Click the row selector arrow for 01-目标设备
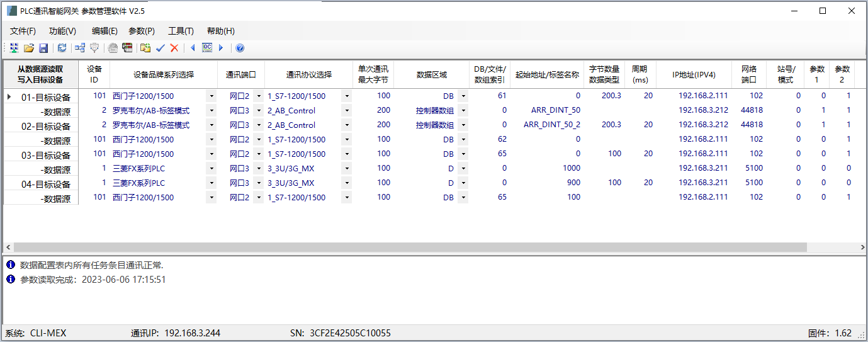Viewport: 868px width, 342px height. coord(9,96)
